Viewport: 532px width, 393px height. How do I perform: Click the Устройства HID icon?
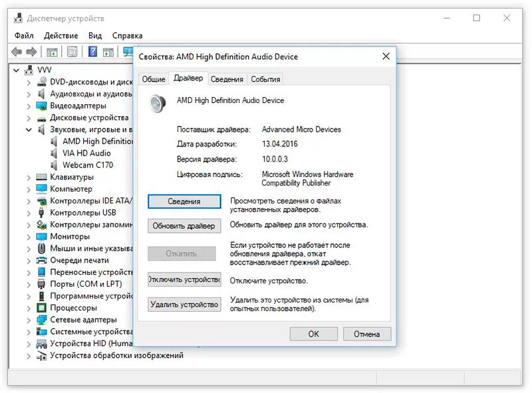click(41, 344)
